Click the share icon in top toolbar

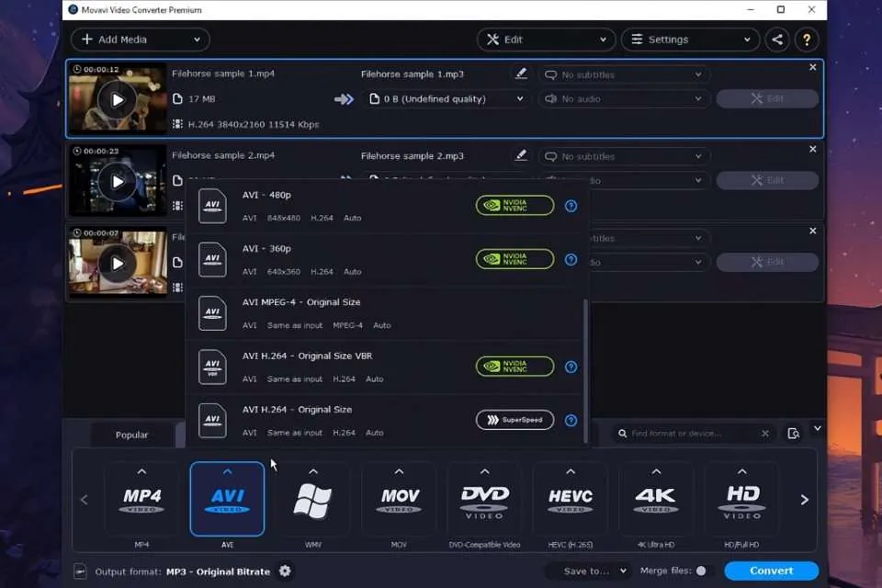pos(777,40)
